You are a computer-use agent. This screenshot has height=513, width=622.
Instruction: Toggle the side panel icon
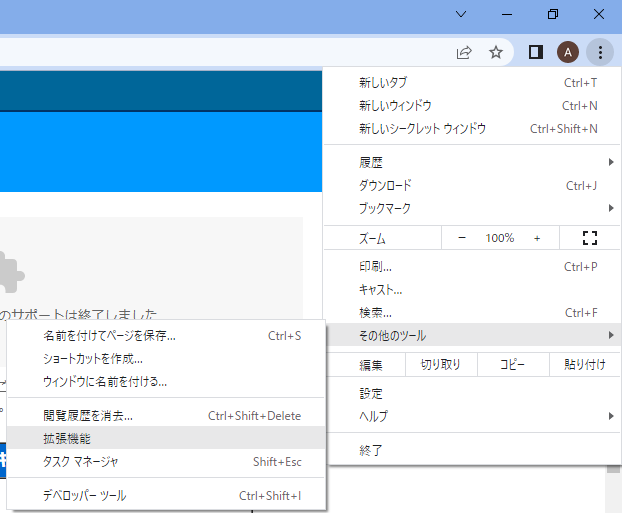536,52
